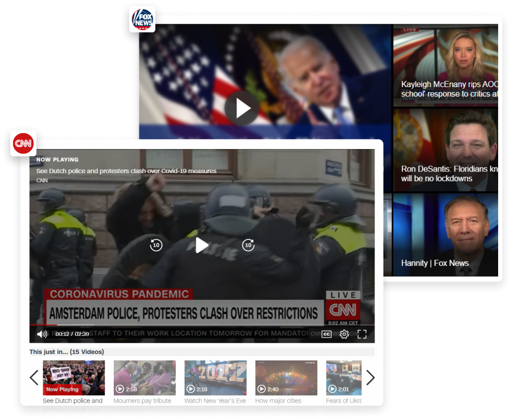Click 'How major cities' caption link
Viewport: 513px width, 420px height.
tap(278, 401)
